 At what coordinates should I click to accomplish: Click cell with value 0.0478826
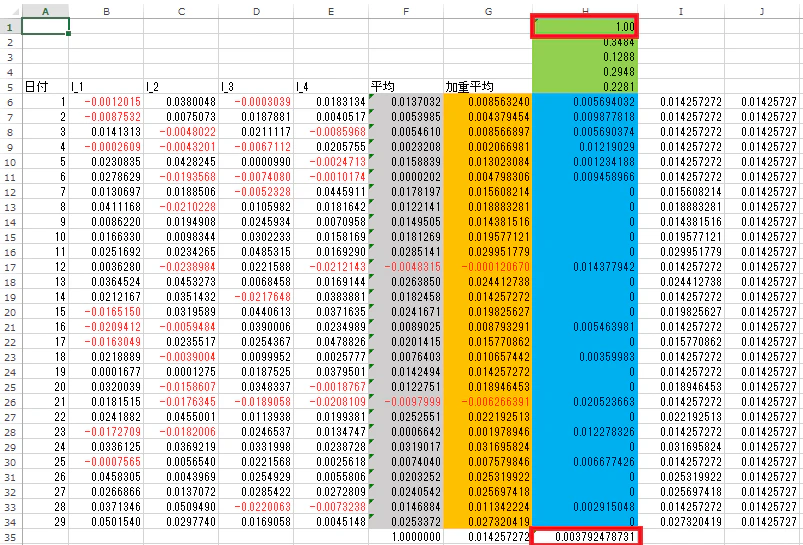[x=331, y=342]
